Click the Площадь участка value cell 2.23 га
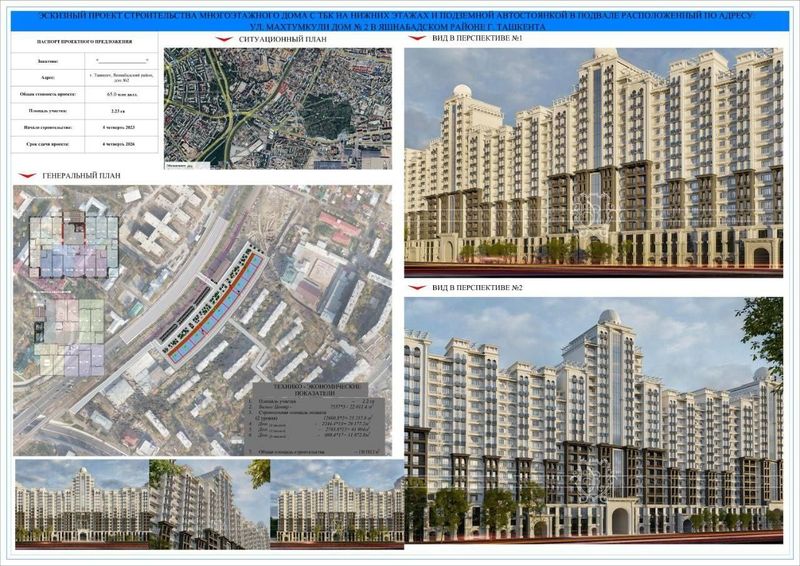Viewport: 800px width, 566px height. tap(121, 111)
